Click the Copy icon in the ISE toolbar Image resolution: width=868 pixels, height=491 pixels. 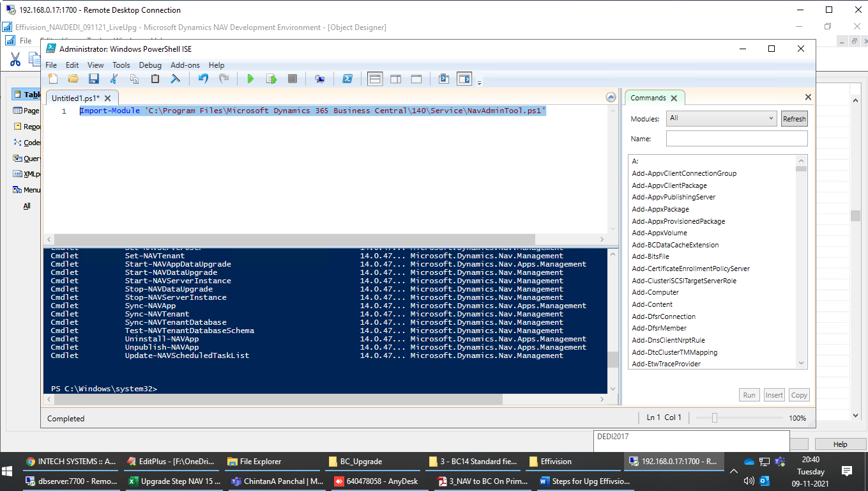pyautogui.click(x=135, y=79)
